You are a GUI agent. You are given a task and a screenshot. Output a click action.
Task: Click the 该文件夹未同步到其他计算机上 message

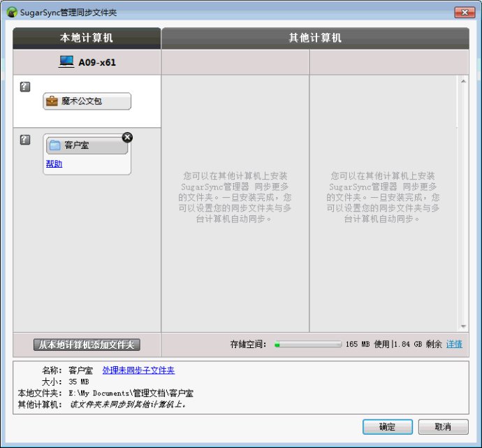129,405
